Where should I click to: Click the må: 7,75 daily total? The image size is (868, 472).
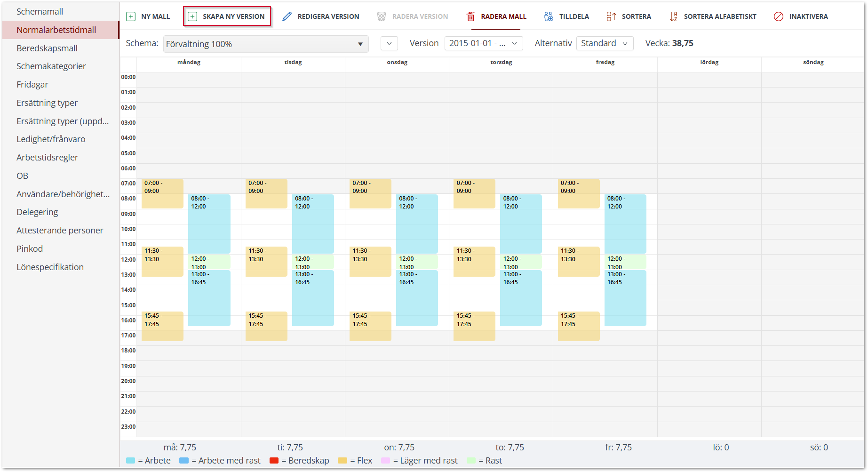(180, 448)
